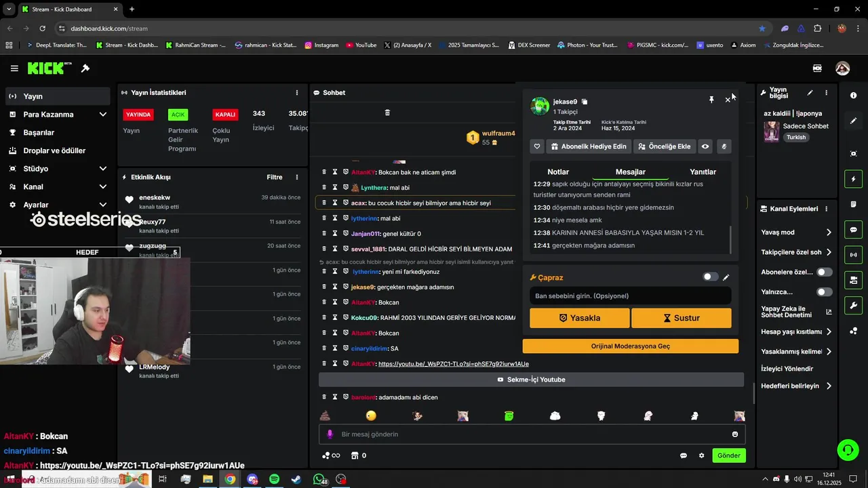Open chat settings gear icon
The height and width of the screenshot is (488, 868).
click(x=701, y=455)
